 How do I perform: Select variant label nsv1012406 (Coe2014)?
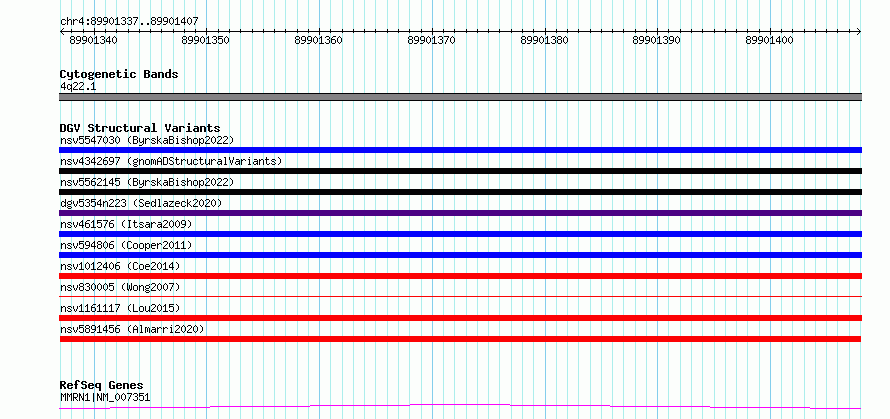(x=120, y=266)
